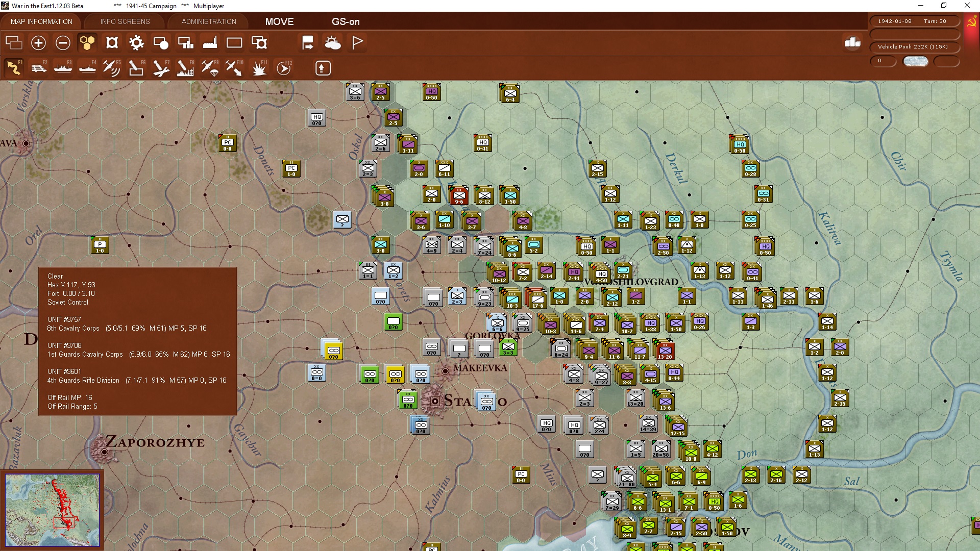The height and width of the screenshot is (551, 980).
Task: Click the MOVE mode label
Action: [279, 21]
